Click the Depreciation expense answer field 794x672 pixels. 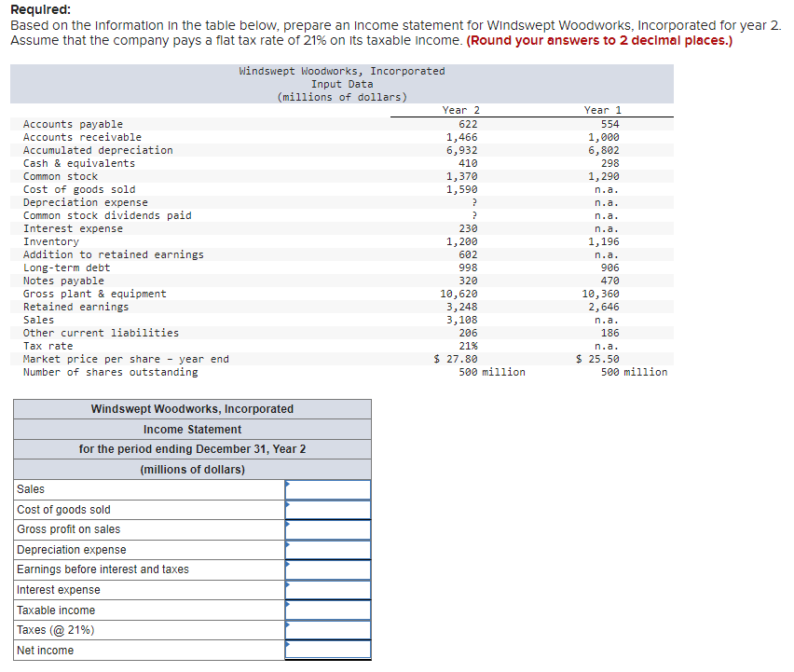(x=328, y=549)
